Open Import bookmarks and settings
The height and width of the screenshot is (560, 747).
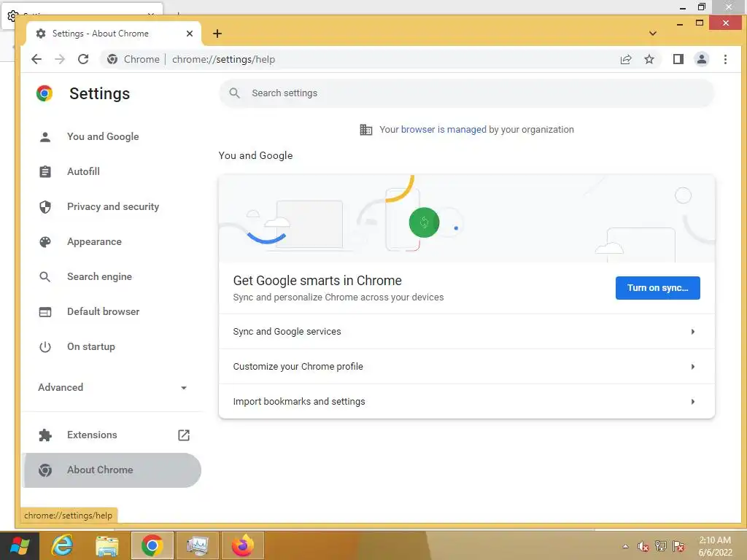466,402
